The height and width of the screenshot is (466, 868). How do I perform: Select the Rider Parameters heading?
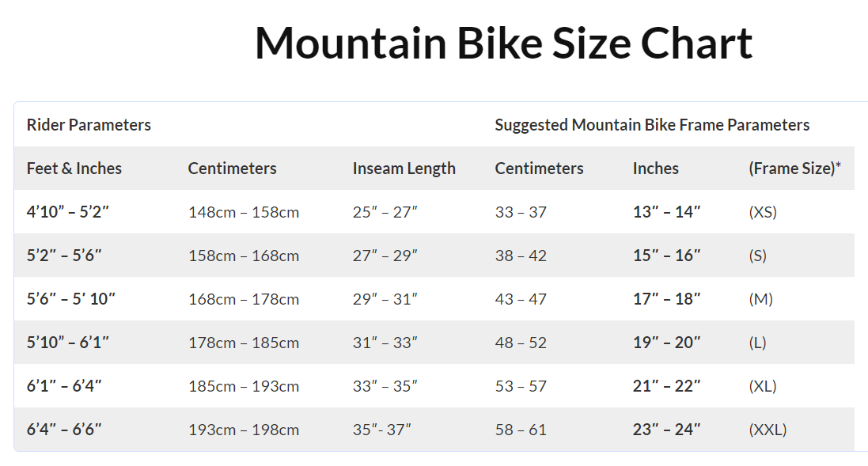click(89, 125)
